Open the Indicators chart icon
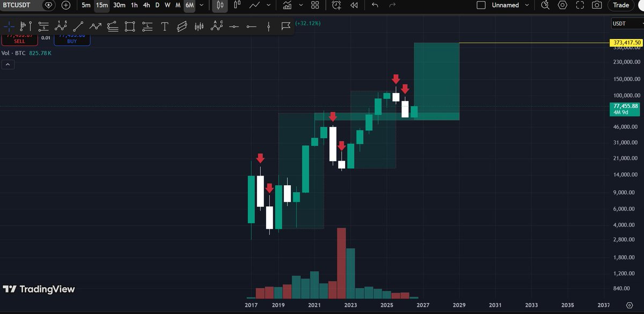 click(288, 5)
